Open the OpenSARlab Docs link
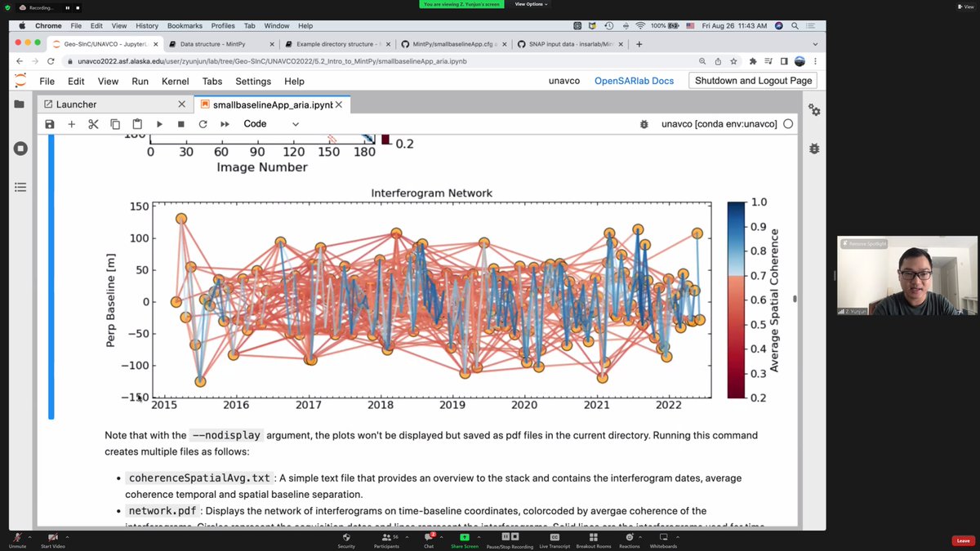This screenshot has width=980, height=551. pos(634,81)
